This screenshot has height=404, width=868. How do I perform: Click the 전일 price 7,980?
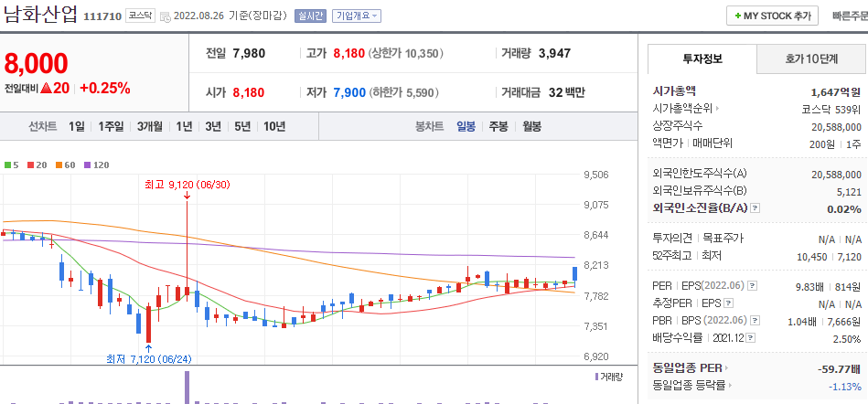pyautogui.click(x=249, y=54)
